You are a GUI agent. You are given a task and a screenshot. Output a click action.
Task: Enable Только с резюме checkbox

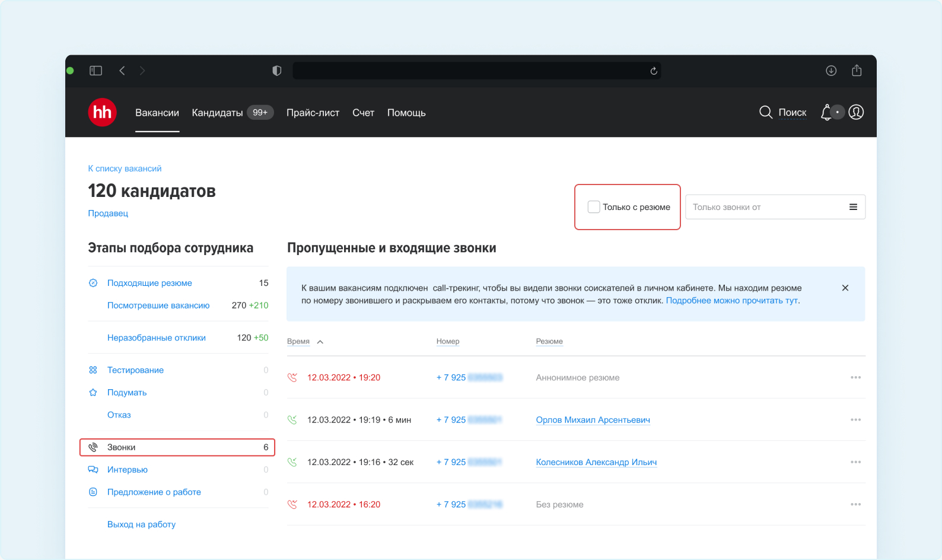coord(594,207)
